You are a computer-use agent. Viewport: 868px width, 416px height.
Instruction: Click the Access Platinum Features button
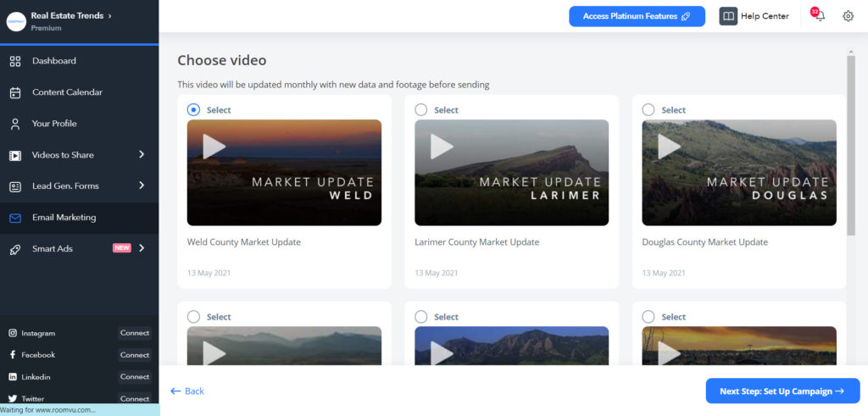(x=637, y=16)
